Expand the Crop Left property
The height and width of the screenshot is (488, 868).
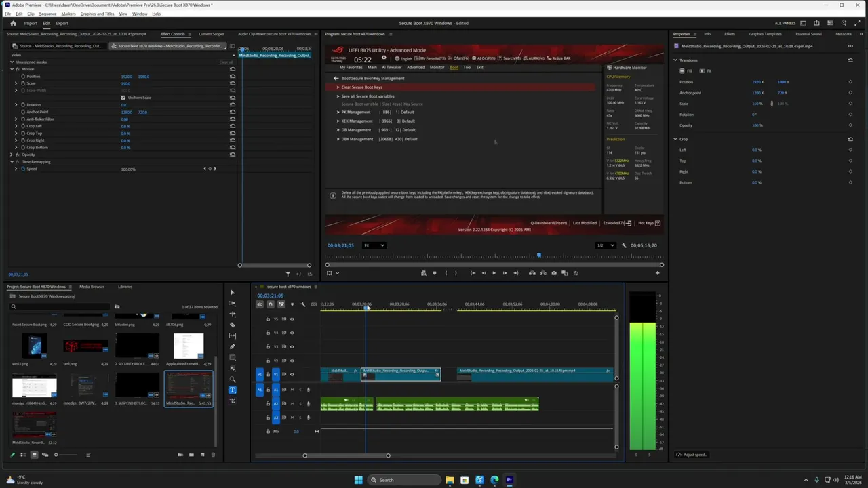click(x=16, y=126)
